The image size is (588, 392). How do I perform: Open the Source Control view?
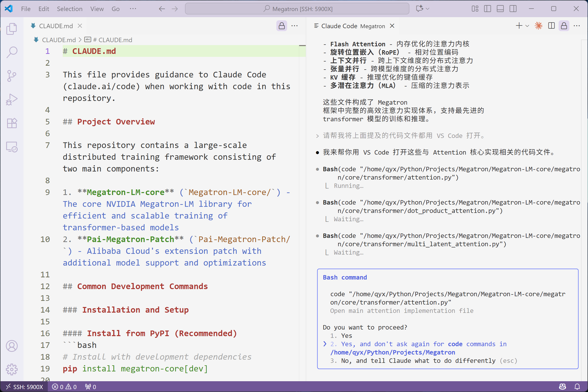(12, 76)
